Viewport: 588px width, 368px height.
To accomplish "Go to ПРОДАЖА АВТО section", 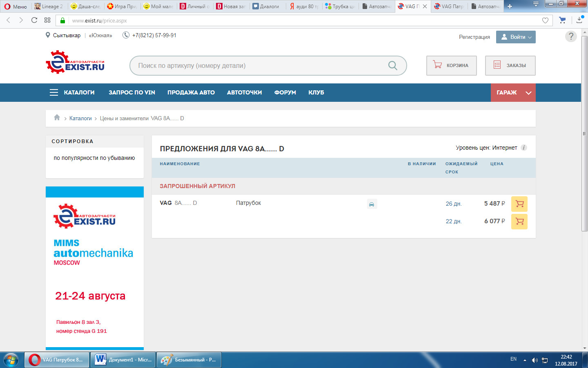I will tap(191, 92).
